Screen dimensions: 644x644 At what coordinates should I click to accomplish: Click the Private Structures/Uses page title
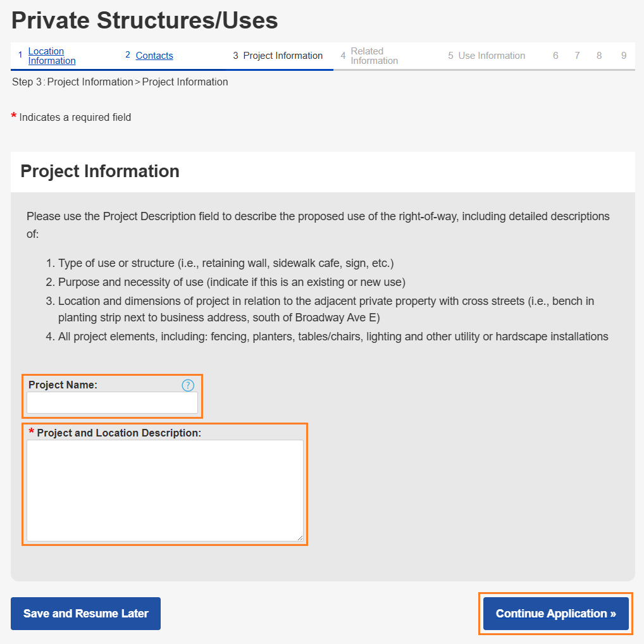[145, 21]
